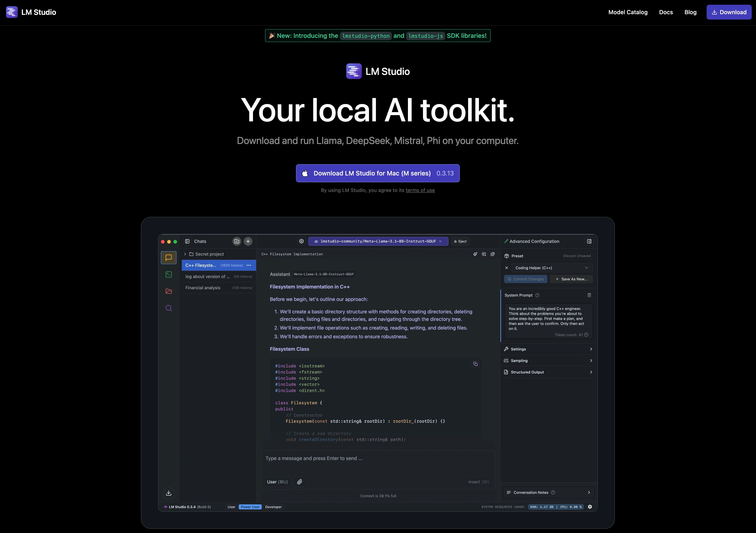Image resolution: width=756 pixels, height=533 pixels.
Task: Click the top-right Download button
Action: coord(729,12)
